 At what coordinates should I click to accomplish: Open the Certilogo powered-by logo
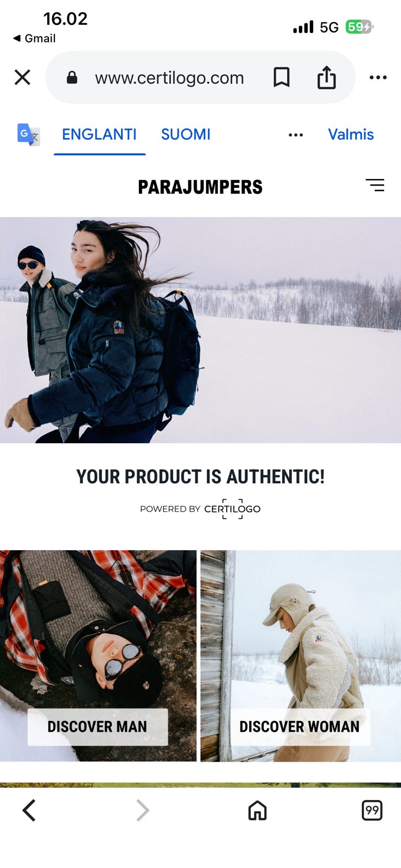point(232,509)
